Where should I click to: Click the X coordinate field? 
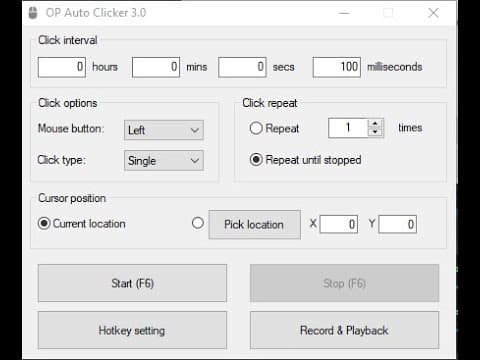tap(339, 224)
